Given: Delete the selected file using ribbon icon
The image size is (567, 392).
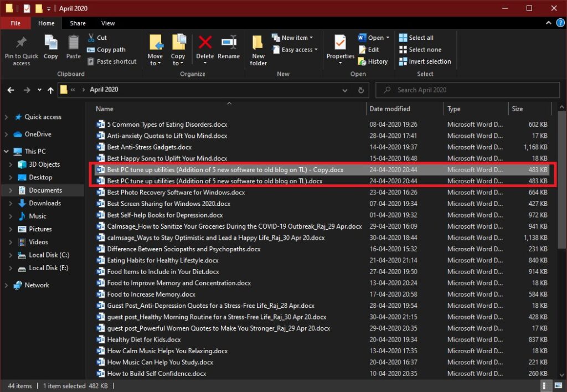Looking at the screenshot, I should click(x=205, y=49).
